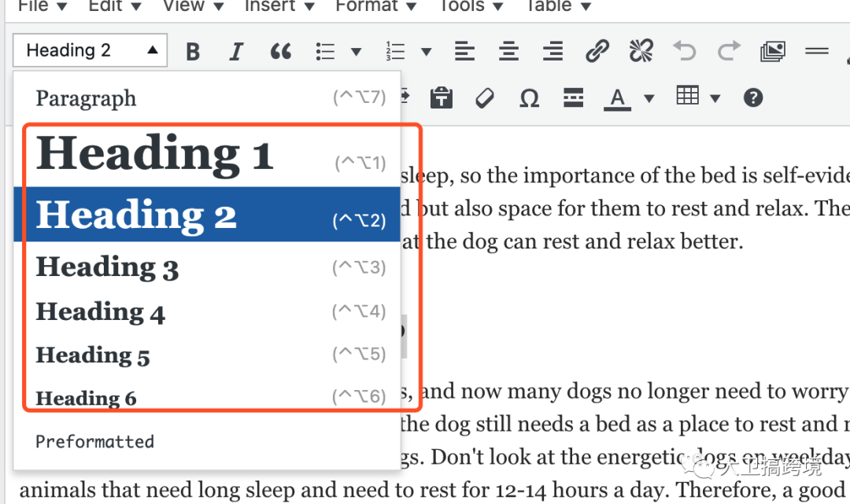Align text to center
Screen dimensions: 850x504
(x=508, y=50)
